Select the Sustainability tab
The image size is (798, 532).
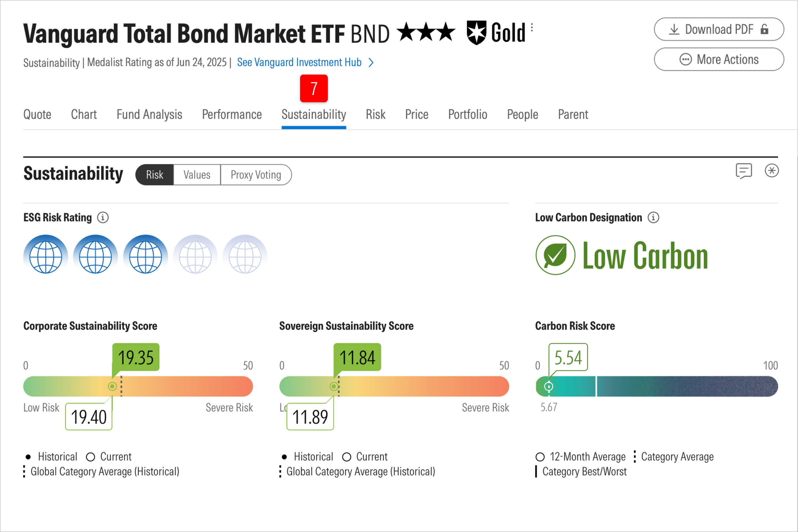point(314,114)
